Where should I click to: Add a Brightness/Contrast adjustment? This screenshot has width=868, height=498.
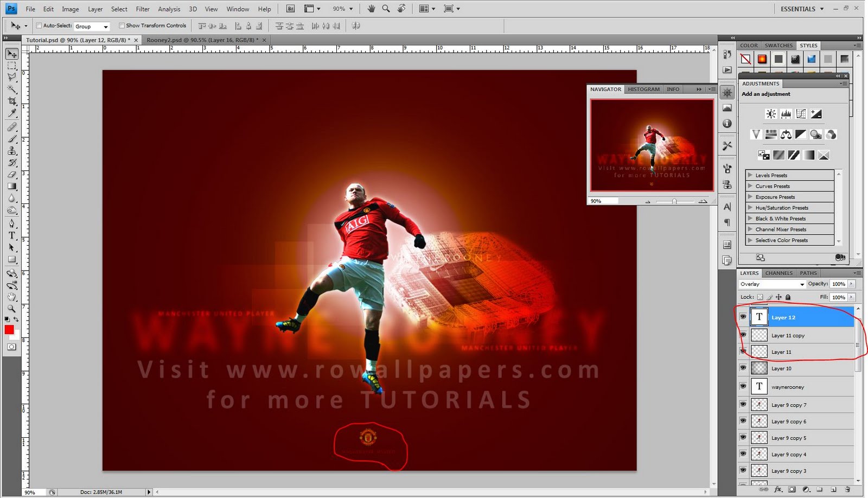tap(771, 114)
